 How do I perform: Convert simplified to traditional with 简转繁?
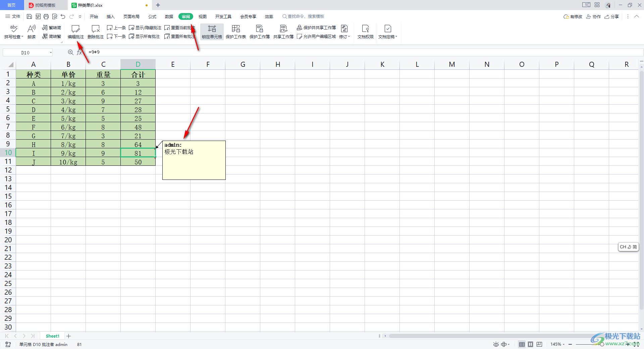click(52, 36)
